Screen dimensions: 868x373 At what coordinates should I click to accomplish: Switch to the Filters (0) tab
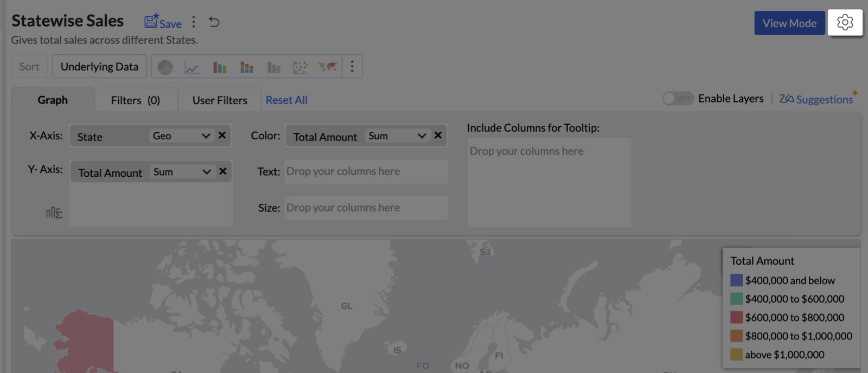click(136, 100)
